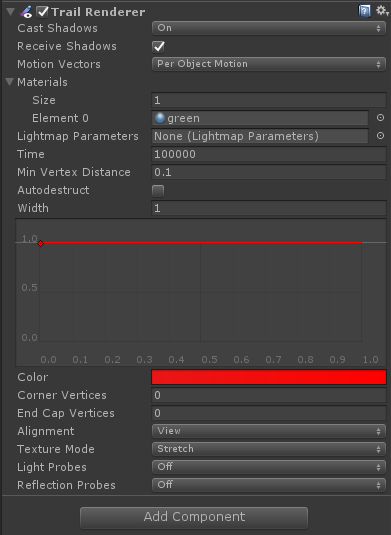Click the Cast Shadows label

coord(57,28)
